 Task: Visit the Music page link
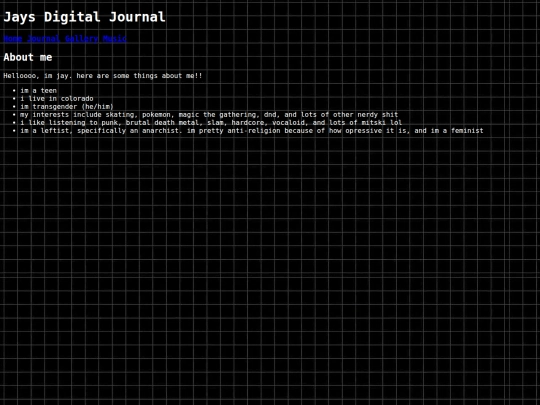(115, 39)
